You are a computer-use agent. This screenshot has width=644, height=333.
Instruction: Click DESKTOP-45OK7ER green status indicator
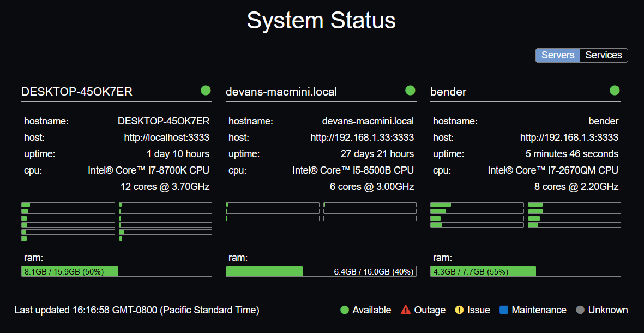(206, 90)
